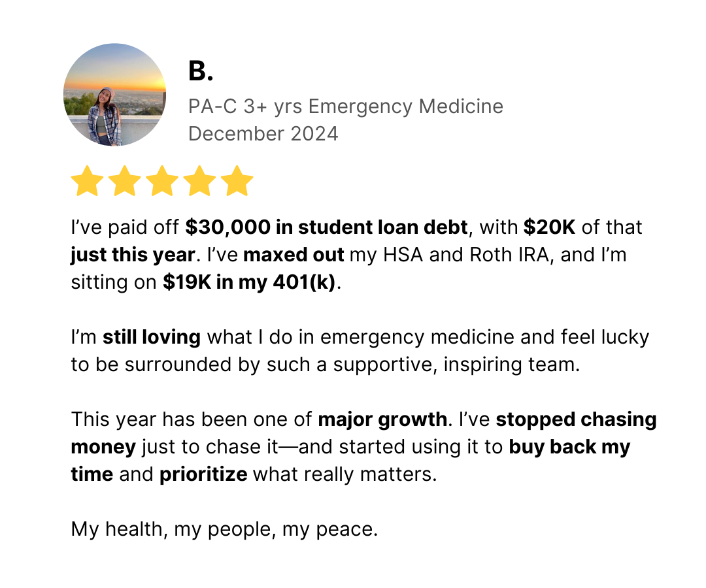Click the bold "$19K in my 401(k)" text
Screen dimensions: 706x588
[249, 282]
